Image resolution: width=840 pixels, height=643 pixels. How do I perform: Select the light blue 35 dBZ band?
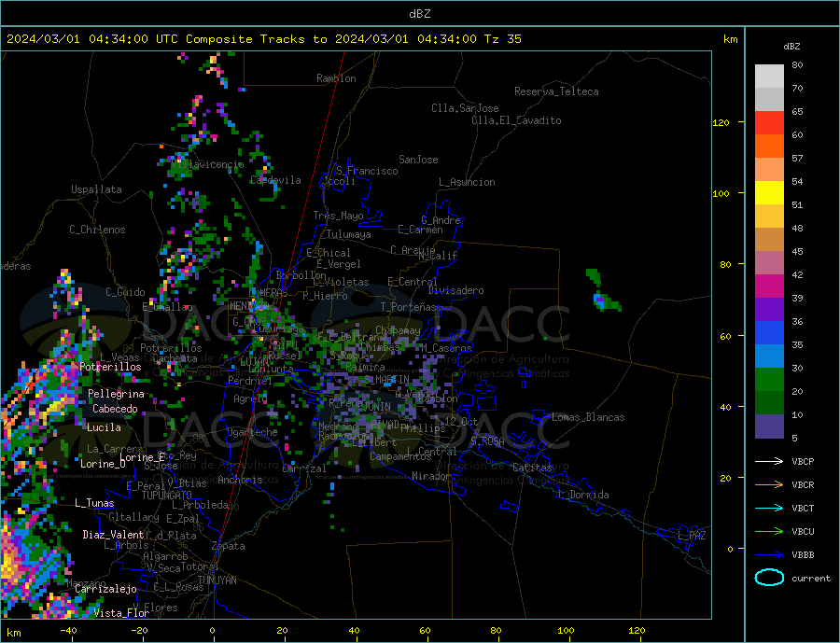[x=769, y=356]
